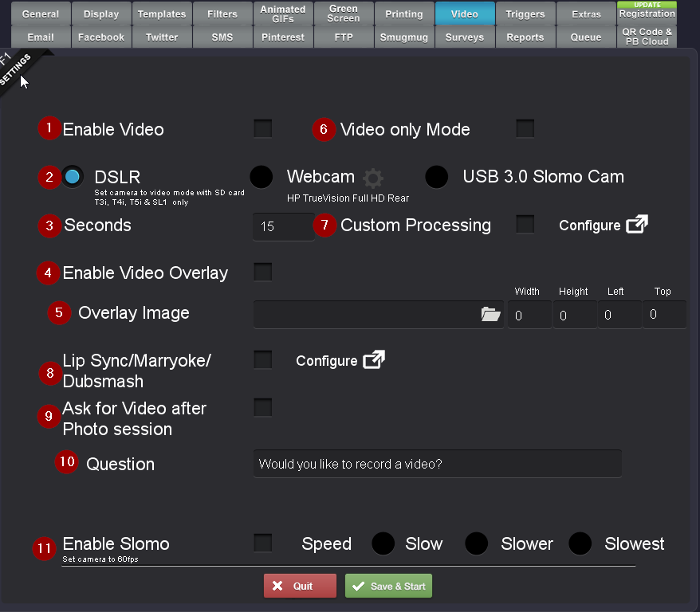The width and height of the screenshot is (700, 612).
Task: Check Enable Video Overlay
Action: coord(262,272)
